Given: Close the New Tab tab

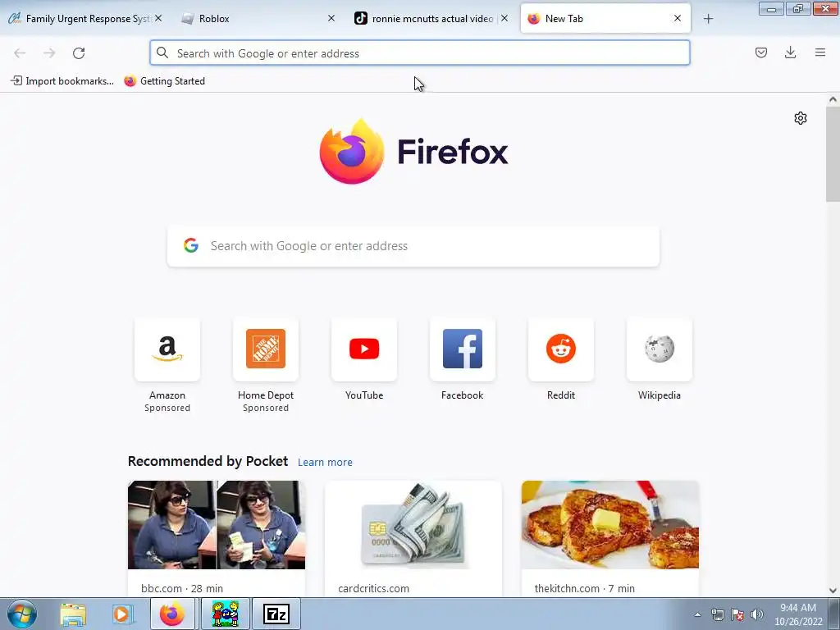Looking at the screenshot, I should [x=677, y=18].
